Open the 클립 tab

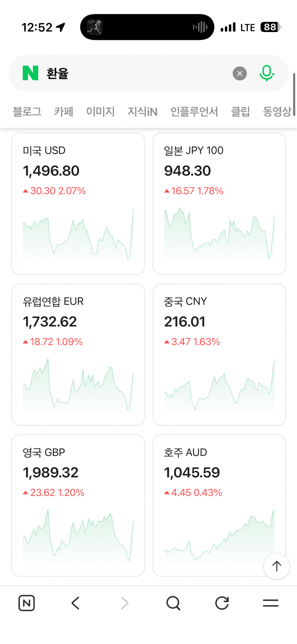coord(240,112)
